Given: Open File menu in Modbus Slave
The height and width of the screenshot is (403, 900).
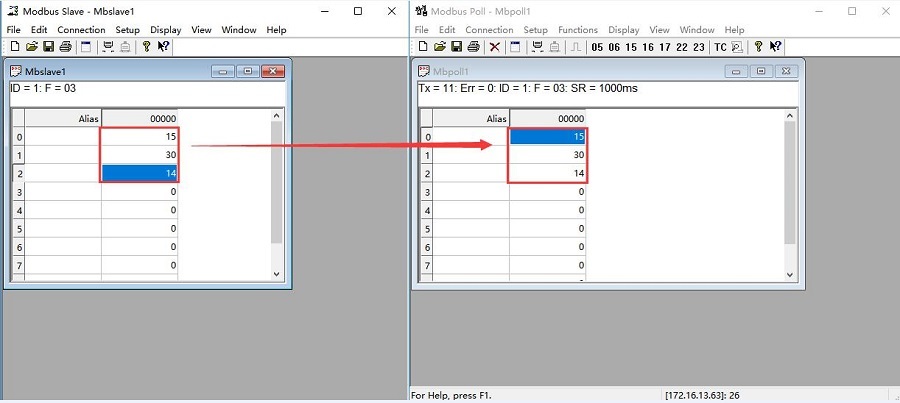Looking at the screenshot, I should click(14, 30).
